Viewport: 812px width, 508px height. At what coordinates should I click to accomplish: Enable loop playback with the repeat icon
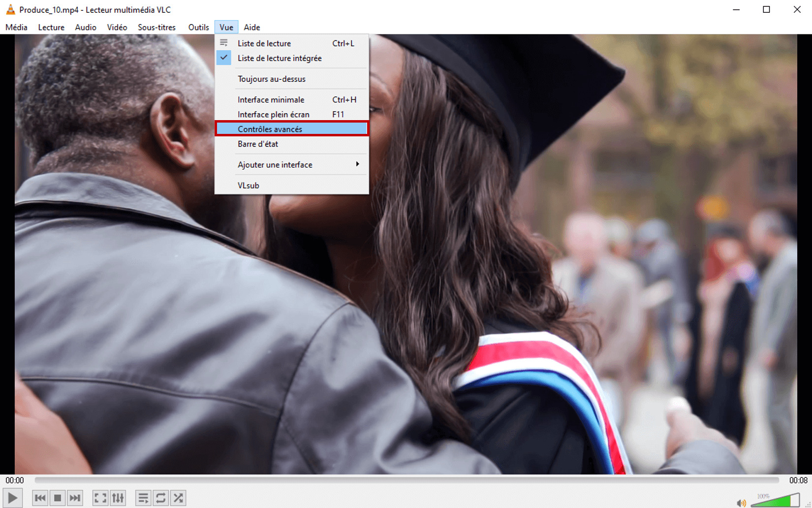pyautogui.click(x=160, y=497)
